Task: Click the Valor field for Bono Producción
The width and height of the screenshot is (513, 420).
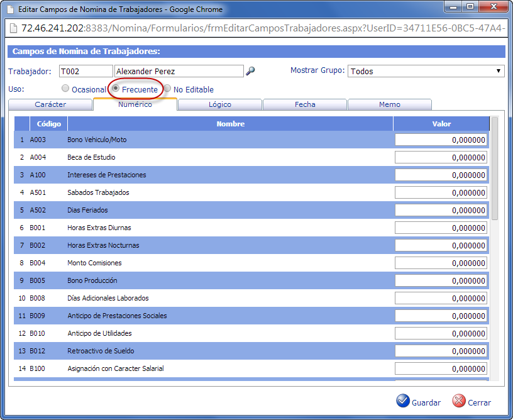Action: pyautogui.click(x=441, y=280)
